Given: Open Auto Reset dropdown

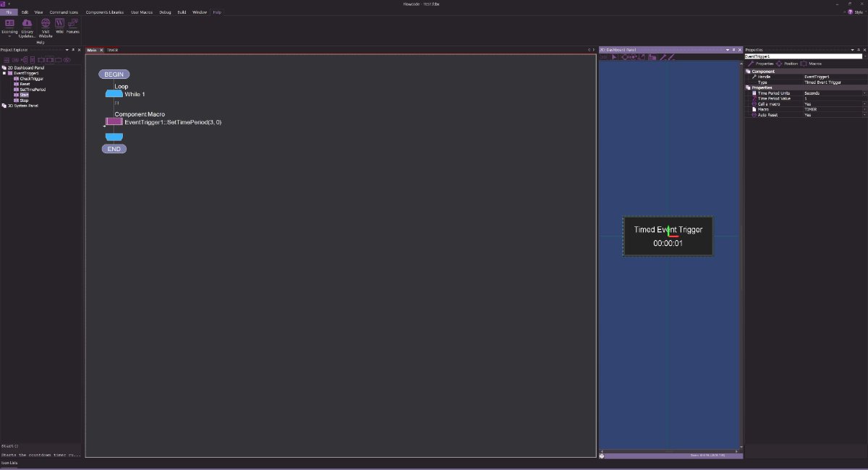Looking at the screenshot, I should tap(864, 115).
